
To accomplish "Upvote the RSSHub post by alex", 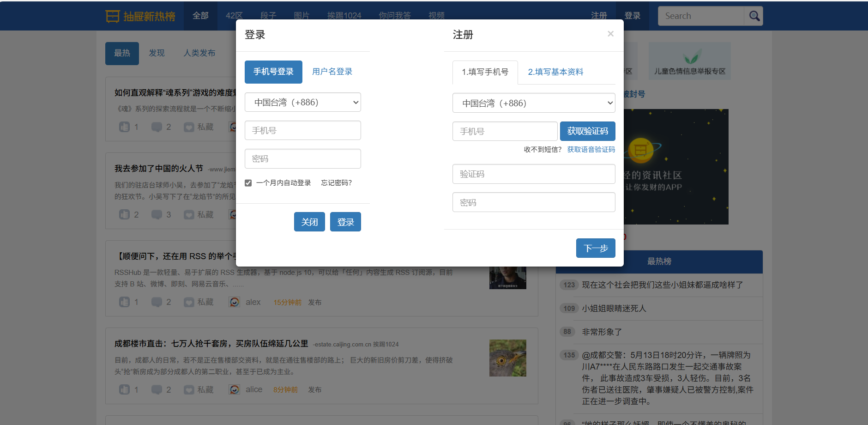I will [x=125, y=302].
